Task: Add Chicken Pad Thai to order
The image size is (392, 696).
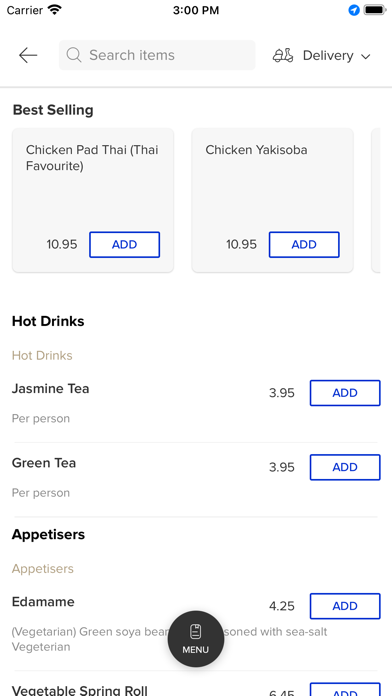Action: tap(124, 245)
